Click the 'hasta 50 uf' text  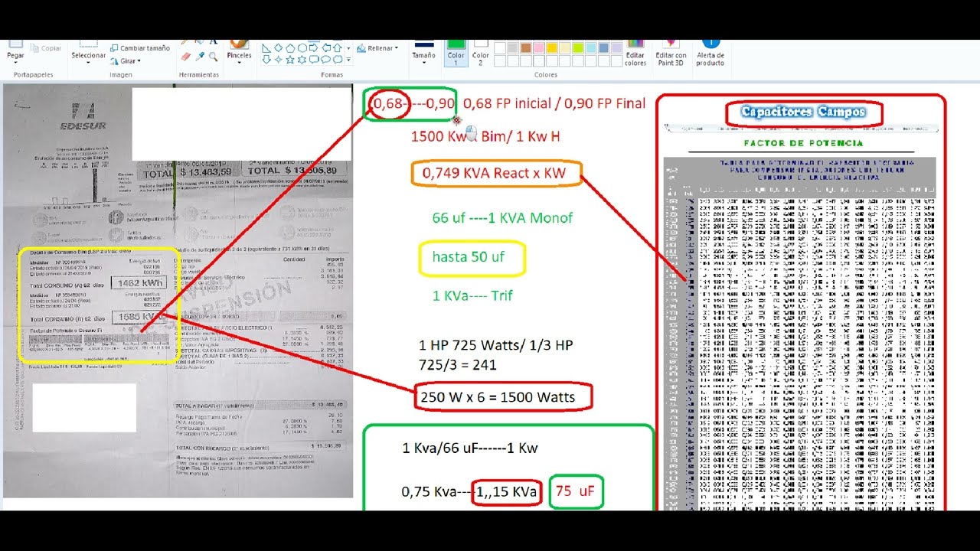click(468, 256)
